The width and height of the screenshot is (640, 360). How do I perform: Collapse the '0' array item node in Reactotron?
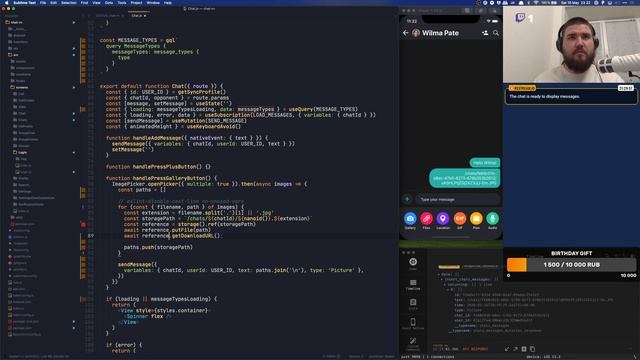[448, 289]
